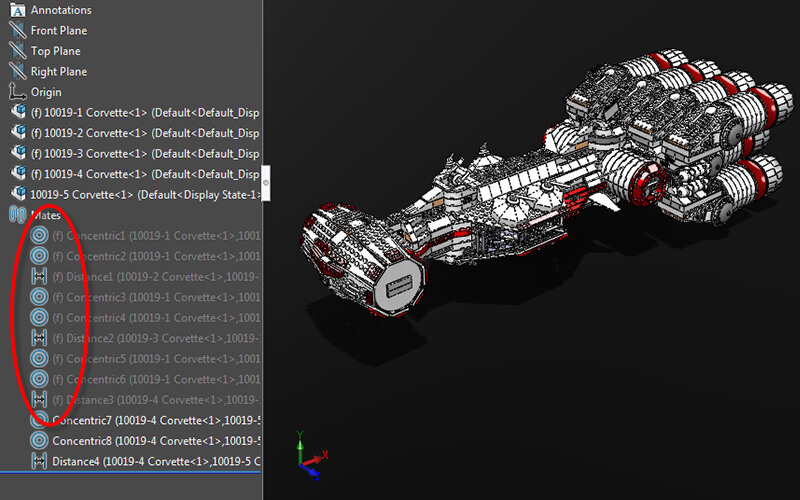Image resolution: width=800 pixels, height=500 pixels.
Task: Click the Concentric6 mate icon
Action: [39, 379]
